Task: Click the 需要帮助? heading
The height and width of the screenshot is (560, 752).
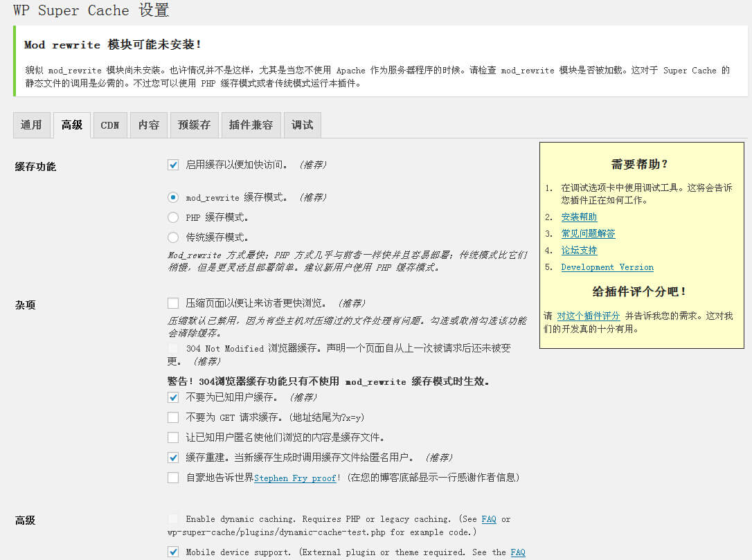Action: [x=639, y=165]
